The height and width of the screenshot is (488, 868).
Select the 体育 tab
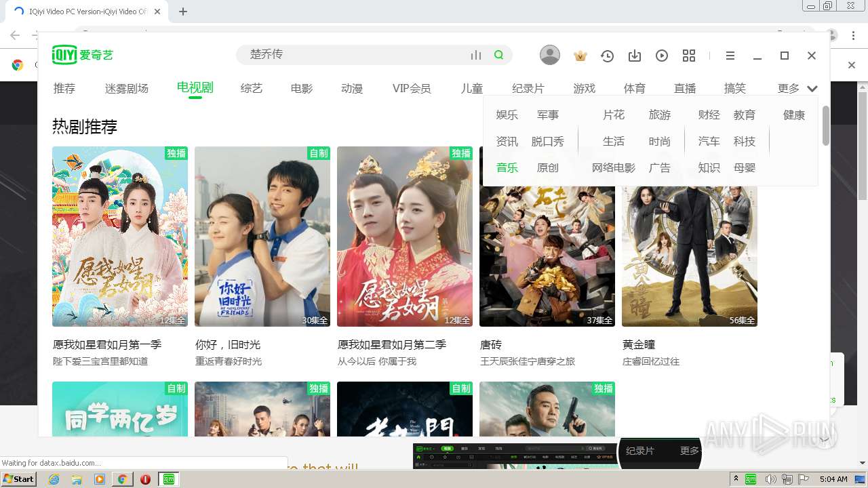[635, 88]
